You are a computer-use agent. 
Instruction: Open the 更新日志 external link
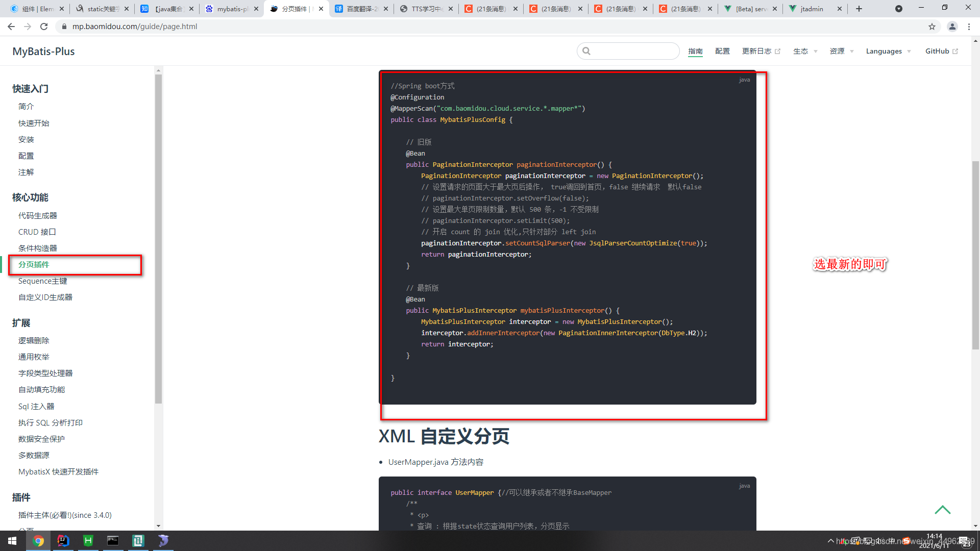[761, 52]
